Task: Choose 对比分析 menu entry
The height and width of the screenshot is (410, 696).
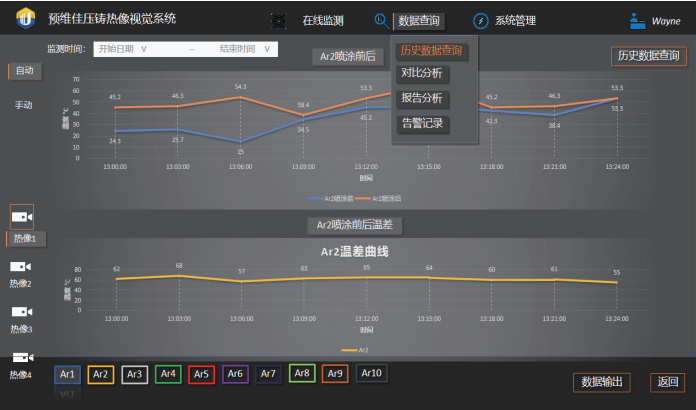Action: pyautogui.click(x=422, y=73)
